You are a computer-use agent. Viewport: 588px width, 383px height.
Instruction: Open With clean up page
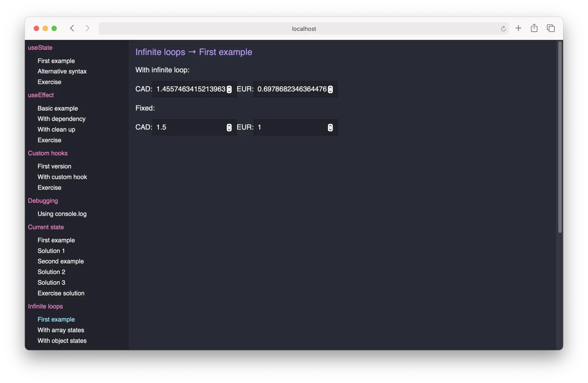[56, 129]
